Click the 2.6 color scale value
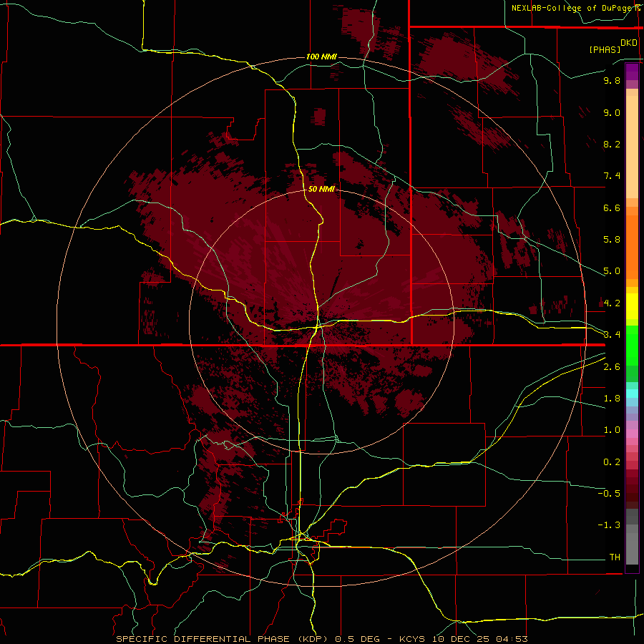 (x=612, y=367)
